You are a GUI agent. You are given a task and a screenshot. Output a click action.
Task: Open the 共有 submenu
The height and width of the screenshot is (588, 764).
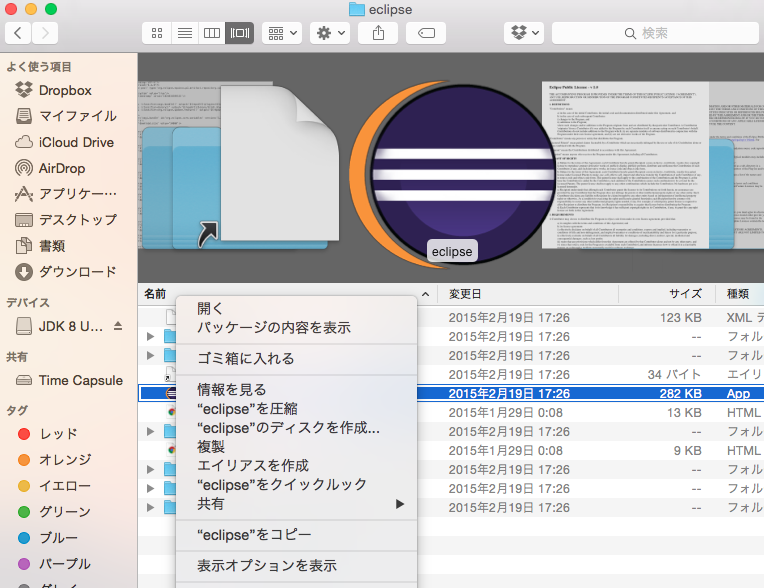pyautogui.click(x=296, y=504)
